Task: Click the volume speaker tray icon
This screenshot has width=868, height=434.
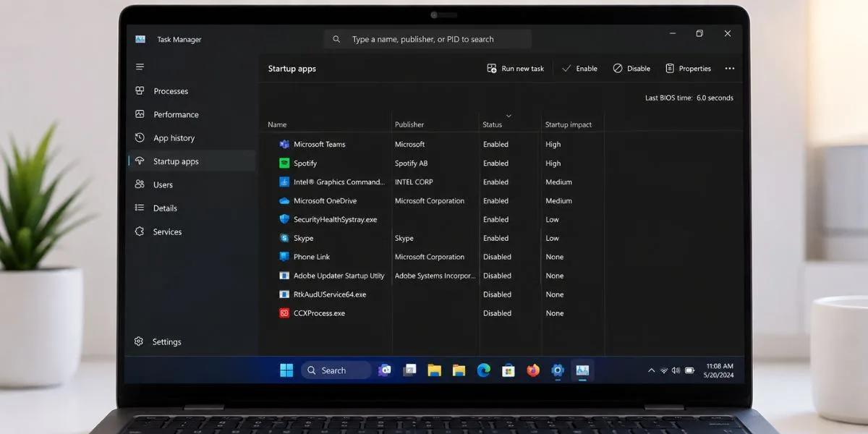Action: tap(676, 370)
